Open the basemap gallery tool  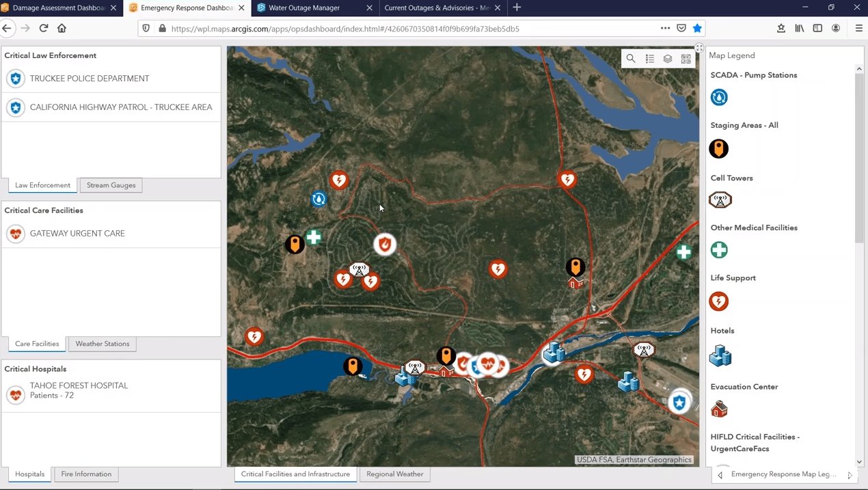click(686, 59)
